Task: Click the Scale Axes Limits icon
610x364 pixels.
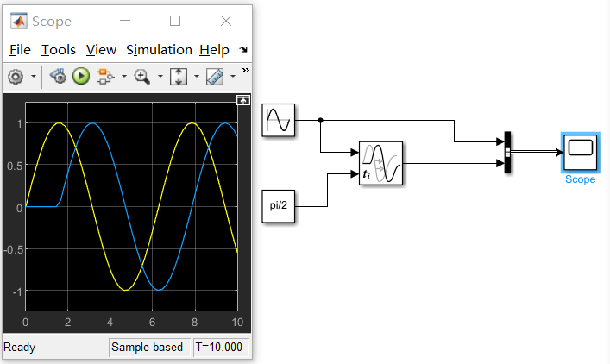Action: point(179,77)
